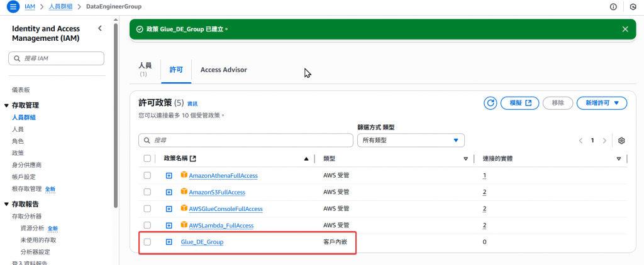
Task: Open 儀表板 in the sidebar
Action: (x=21, y=90)
